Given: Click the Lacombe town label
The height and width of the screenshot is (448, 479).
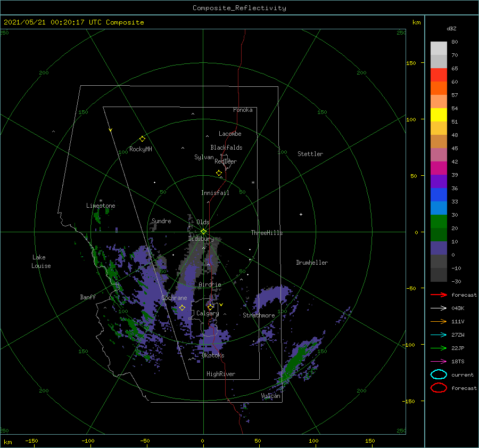Looking at the screenshot, I should coord(230,134).
